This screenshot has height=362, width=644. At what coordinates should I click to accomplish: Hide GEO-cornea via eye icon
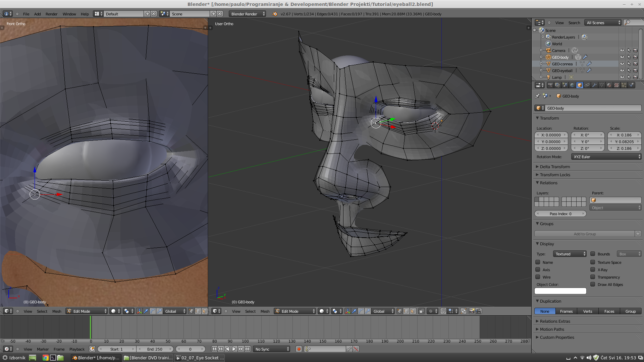[622, 64]
